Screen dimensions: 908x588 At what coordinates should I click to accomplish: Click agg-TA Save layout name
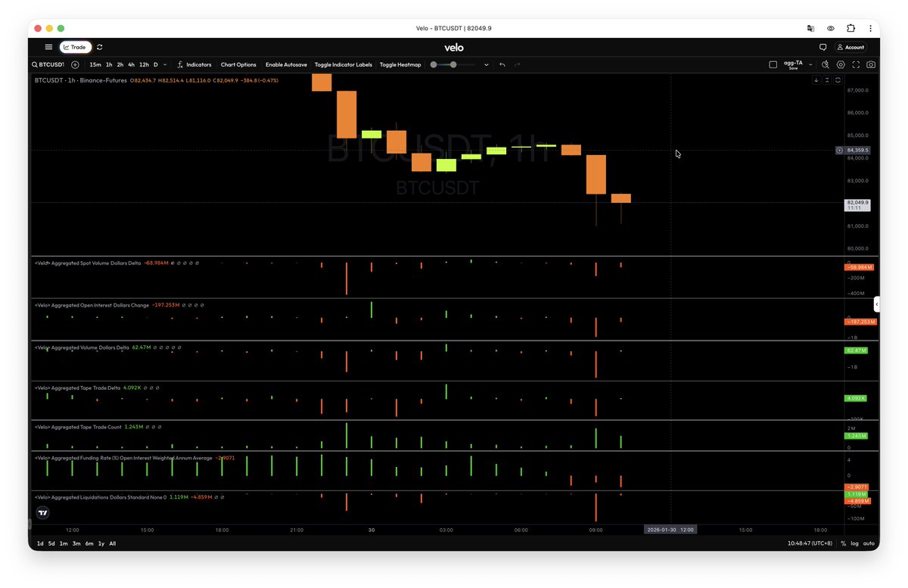tap(793, 65)
